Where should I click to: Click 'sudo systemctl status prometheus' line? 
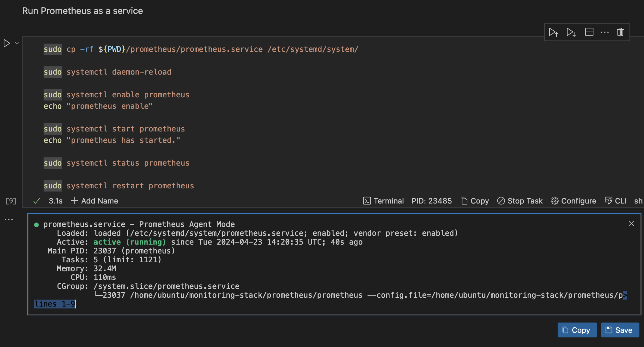click(x=117, y=163)
